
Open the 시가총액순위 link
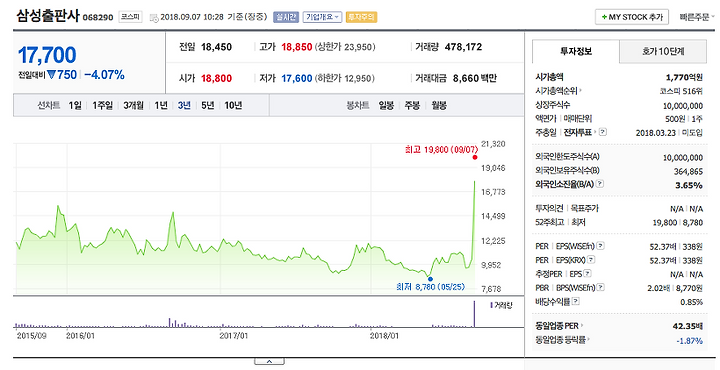click(x=559, y=91)
